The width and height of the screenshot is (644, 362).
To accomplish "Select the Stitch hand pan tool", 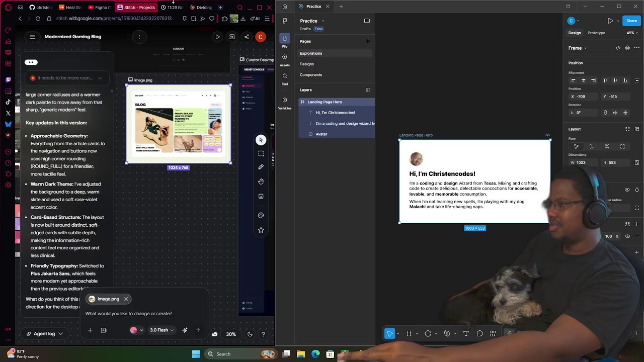I will point(261,182).
